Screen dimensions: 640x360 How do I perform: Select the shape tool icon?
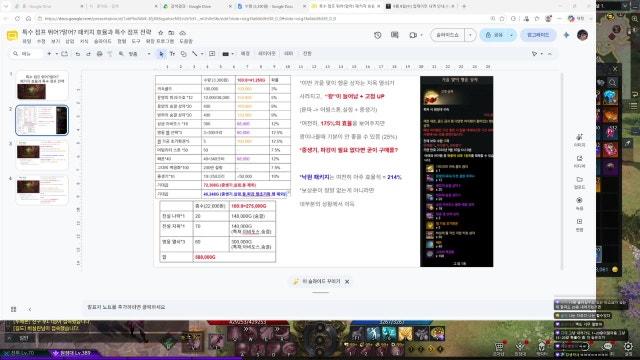(x=184, y=54)
